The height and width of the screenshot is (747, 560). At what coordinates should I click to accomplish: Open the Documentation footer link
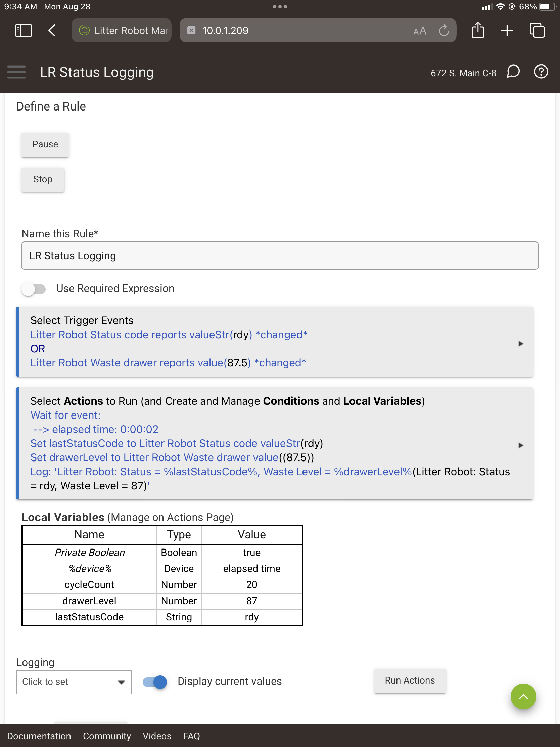pos(39,736)
